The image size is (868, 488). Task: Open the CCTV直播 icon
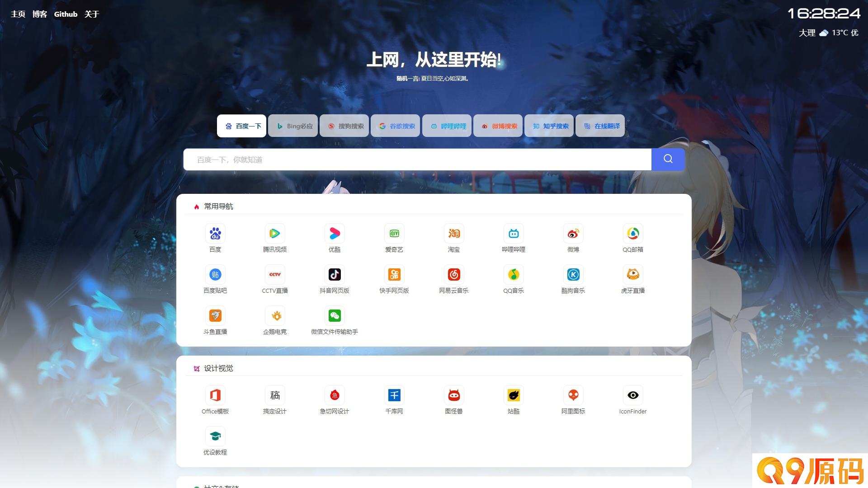pyautogui.click(x=275, y=275)
